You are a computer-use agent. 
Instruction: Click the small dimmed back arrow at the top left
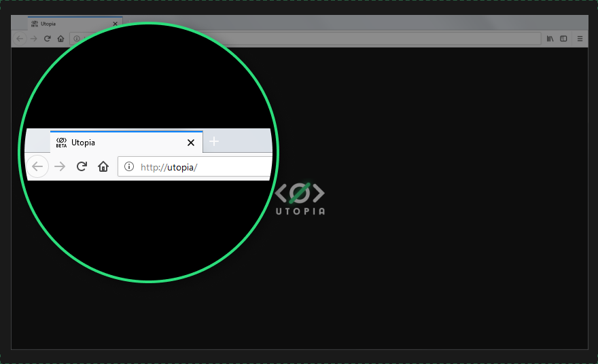pyautogui.click(x=20, y=39)
